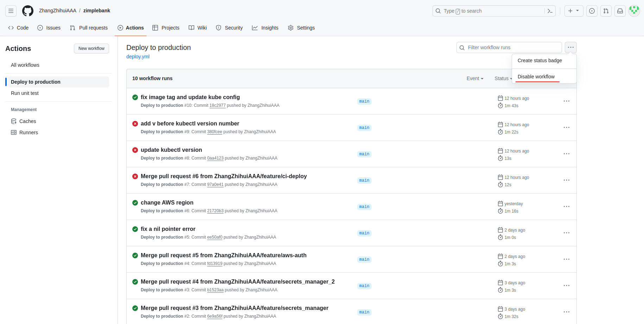
Task: Open the issues icon in header
Action: (592, 11)
